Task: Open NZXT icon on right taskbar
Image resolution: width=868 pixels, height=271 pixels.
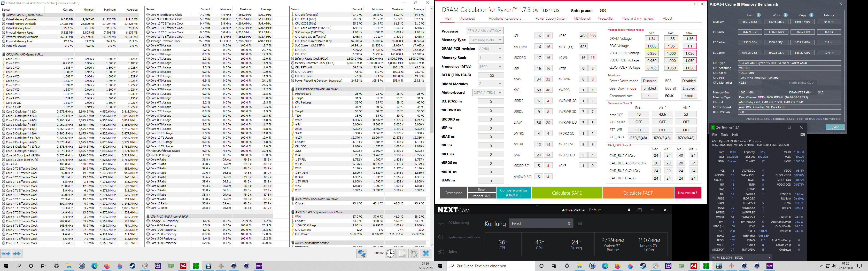Action: coord(770,266)
